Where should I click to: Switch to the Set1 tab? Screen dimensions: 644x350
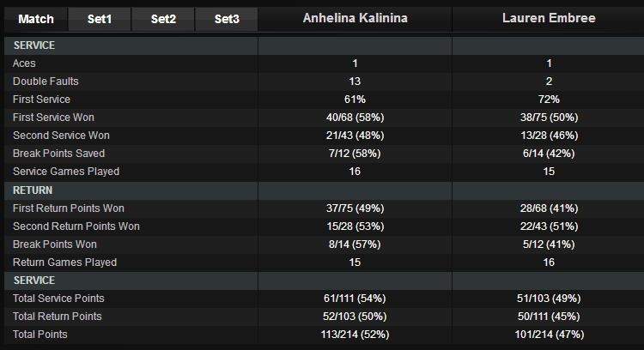(99, 19)
